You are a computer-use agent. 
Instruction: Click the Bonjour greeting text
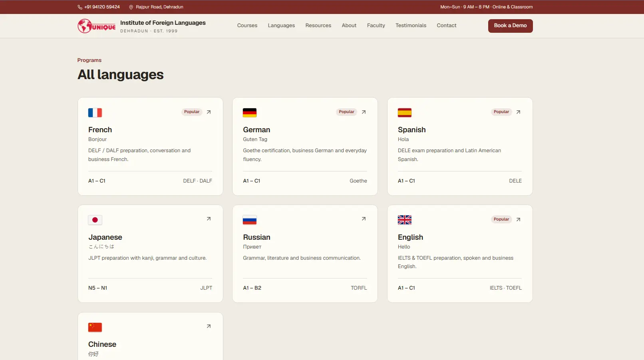[x=97, y=139]
